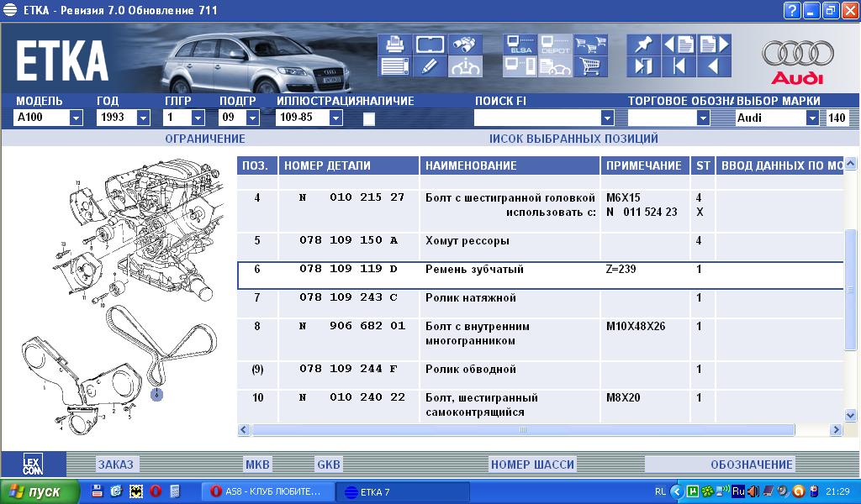The height and width of the screenshot is (504, 861).
Task: Click the multiple shopping carts icon
Action: tap(591, 45)
